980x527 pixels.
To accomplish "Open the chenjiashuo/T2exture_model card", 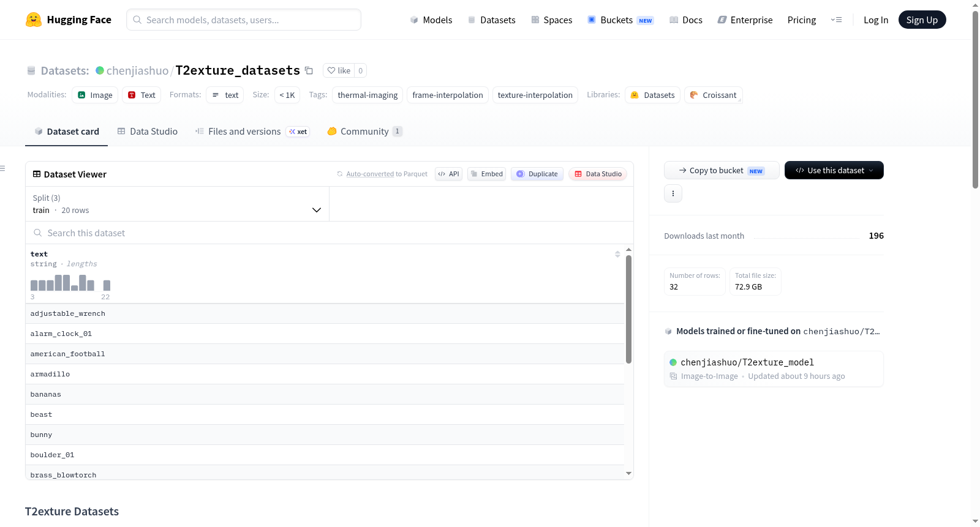I will (x=774, y=368).
